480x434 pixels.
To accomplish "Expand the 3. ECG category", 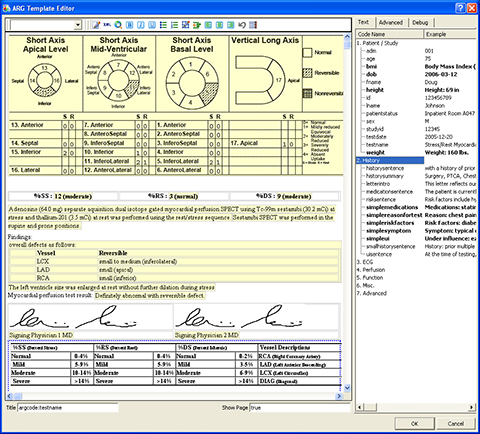I will click(365, 262).
